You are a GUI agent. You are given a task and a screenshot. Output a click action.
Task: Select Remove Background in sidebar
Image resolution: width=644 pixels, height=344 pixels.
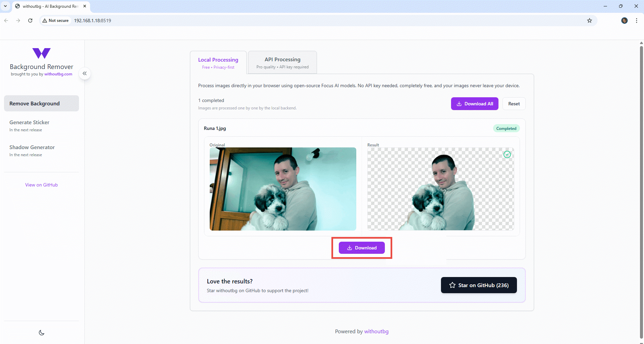pyautogui.click(x=41, y=103)
